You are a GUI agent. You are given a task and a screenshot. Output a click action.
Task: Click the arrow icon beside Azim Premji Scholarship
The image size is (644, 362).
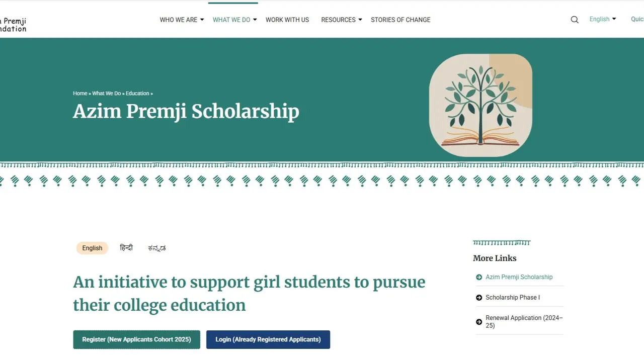[x=478, y=277]
